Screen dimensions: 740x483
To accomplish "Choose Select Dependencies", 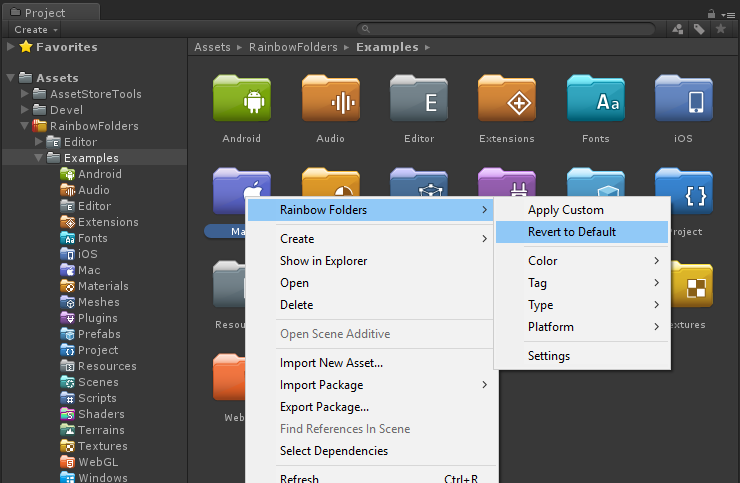I will 370,451.
